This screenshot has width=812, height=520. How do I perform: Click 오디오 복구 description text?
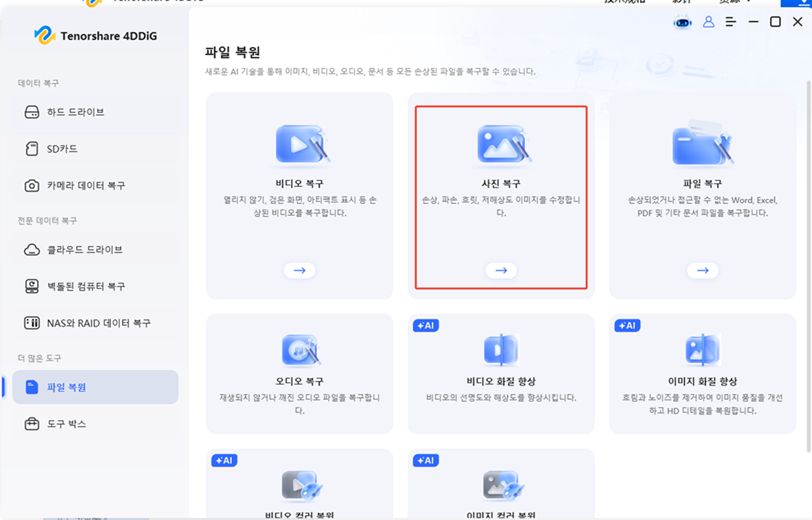pos(299,404)
